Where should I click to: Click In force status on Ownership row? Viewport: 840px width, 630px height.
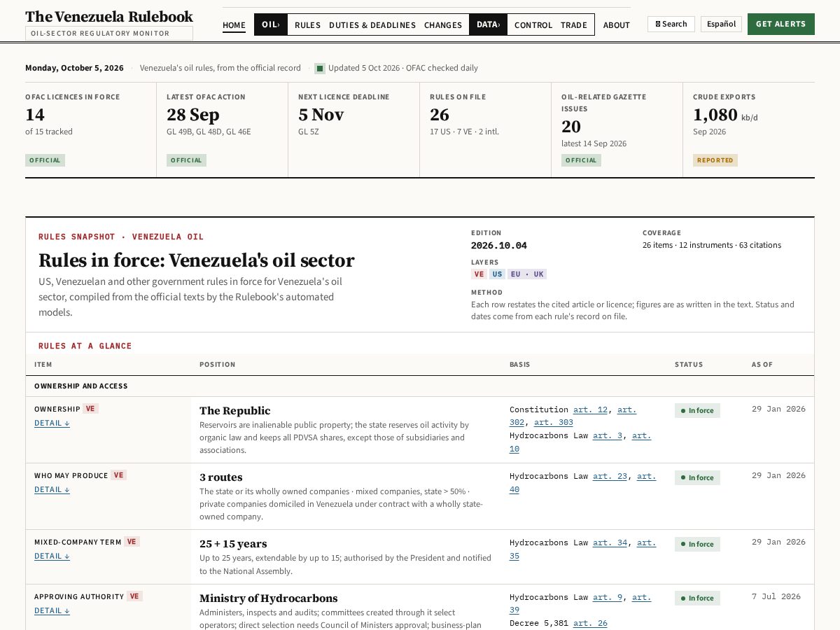point(697,411)
